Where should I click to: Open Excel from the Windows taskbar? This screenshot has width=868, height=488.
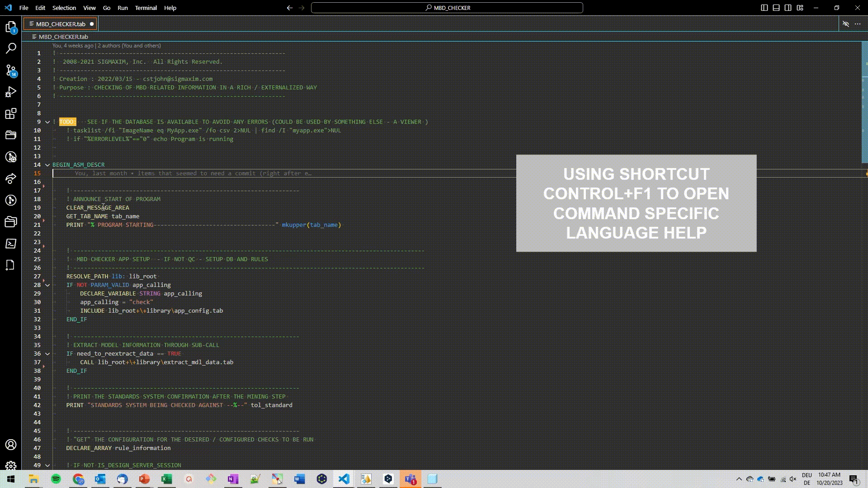(166, 479)
